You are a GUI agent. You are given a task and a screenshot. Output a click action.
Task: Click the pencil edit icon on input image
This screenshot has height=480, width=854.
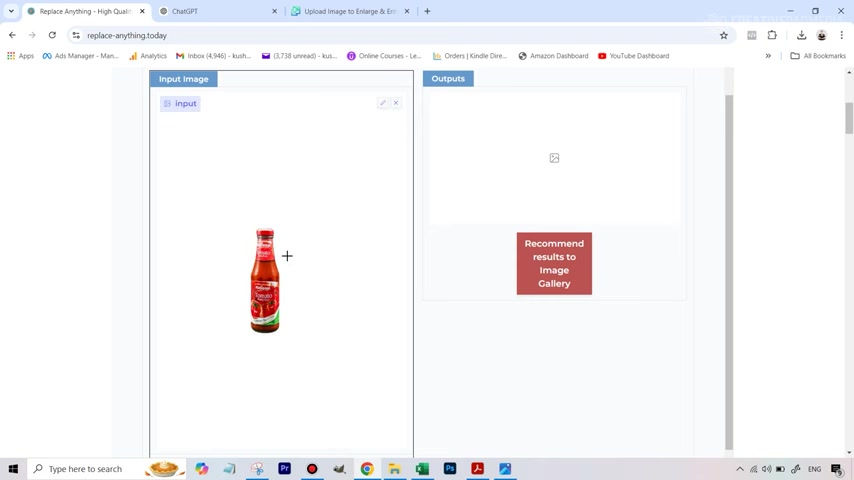point(383,103)
